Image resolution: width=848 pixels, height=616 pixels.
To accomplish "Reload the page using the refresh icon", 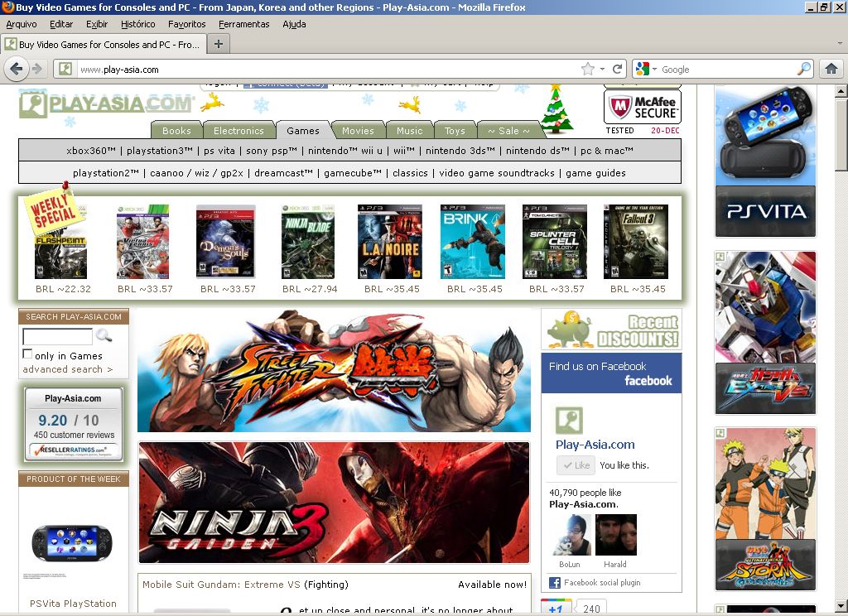I will coord(617,70).
